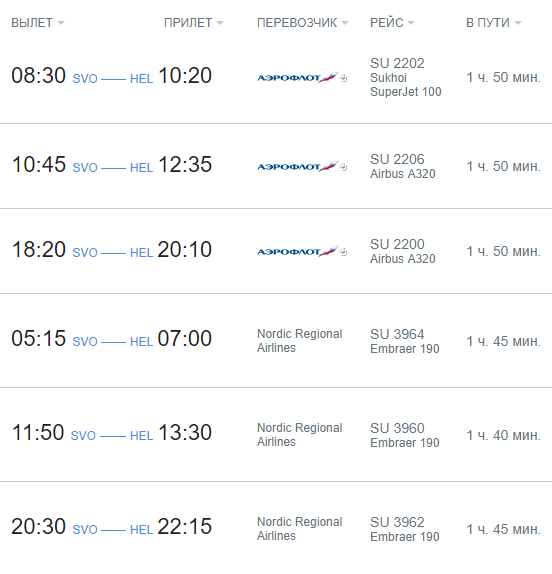This screenshot has height=574, width=552.
Task: Select SVO link in 08:30 flight row
Action: (85, 79)
